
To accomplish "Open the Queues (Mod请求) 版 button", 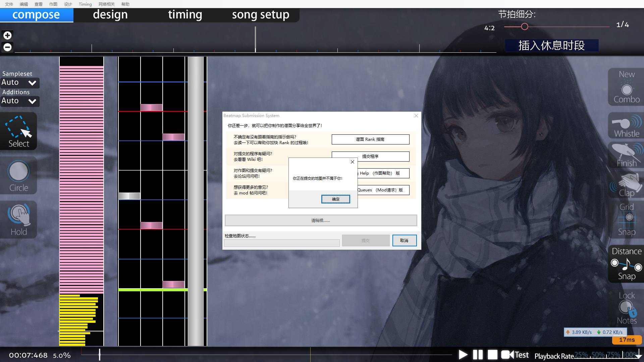I will click(x=383, y=190).
